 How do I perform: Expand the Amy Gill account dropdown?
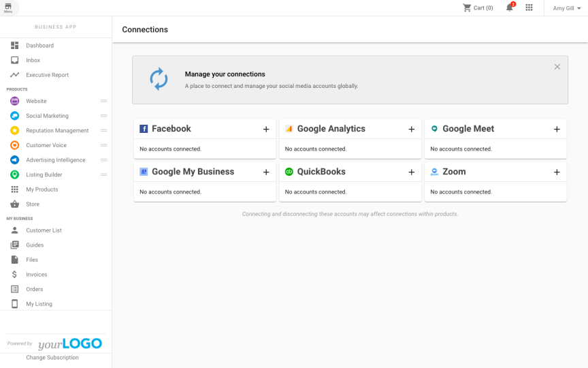[567, 8]
